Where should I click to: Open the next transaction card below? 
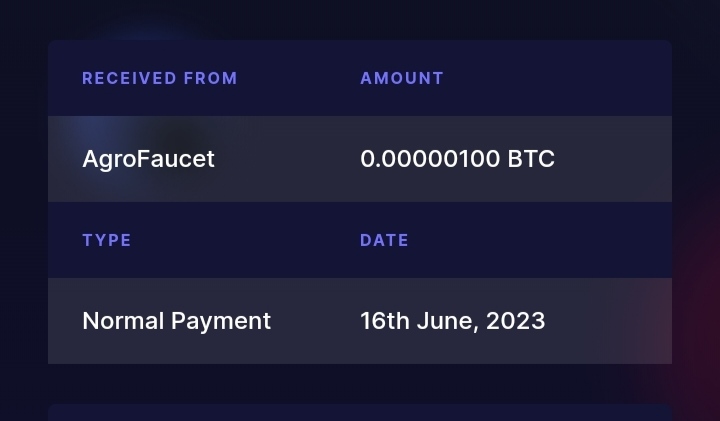pos(360,413)
